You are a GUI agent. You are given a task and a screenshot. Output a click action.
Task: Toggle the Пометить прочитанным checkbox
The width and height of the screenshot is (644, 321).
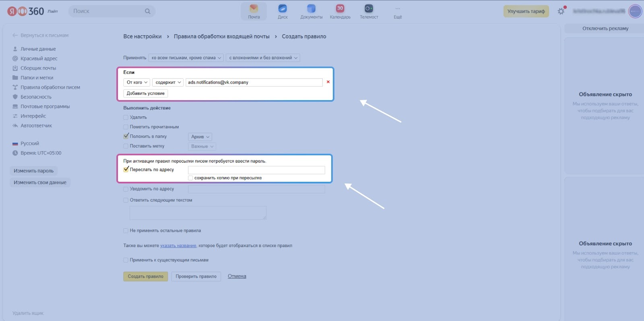click(x=126, y=127)
